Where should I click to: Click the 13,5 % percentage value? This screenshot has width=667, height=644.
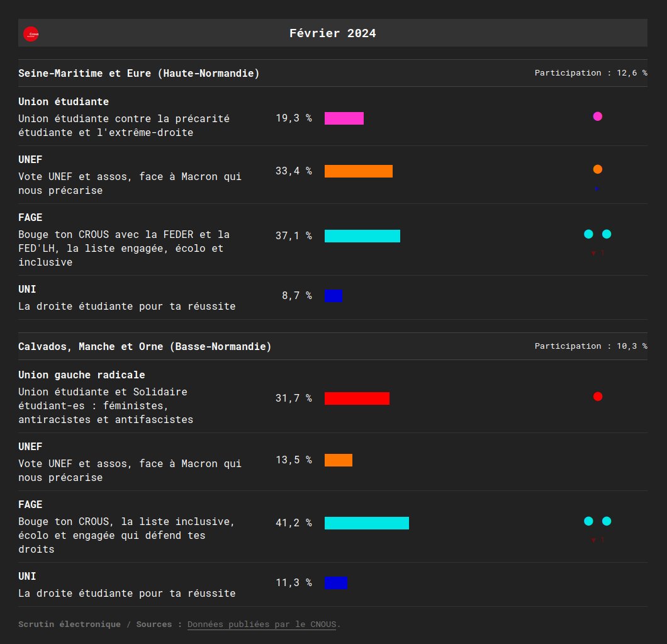(293, 460)
